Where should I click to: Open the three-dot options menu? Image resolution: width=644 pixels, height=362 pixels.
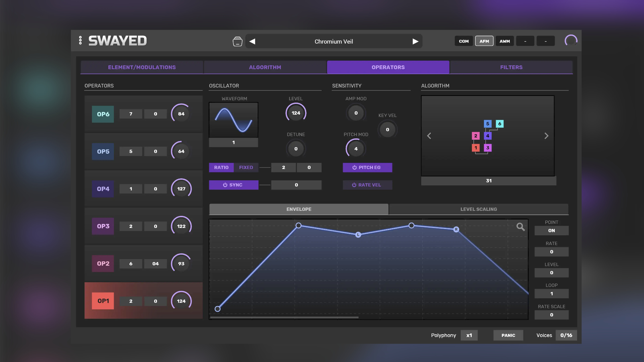click(80, 41)
